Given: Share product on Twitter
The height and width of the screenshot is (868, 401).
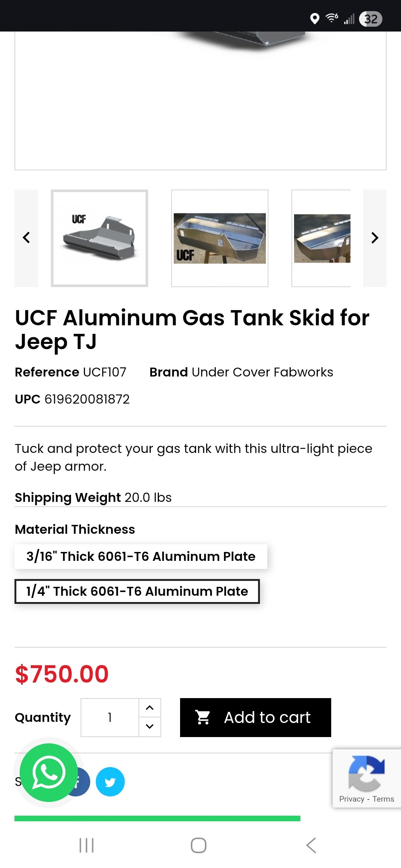Looking at the screenshot, I should coord(110,782).
